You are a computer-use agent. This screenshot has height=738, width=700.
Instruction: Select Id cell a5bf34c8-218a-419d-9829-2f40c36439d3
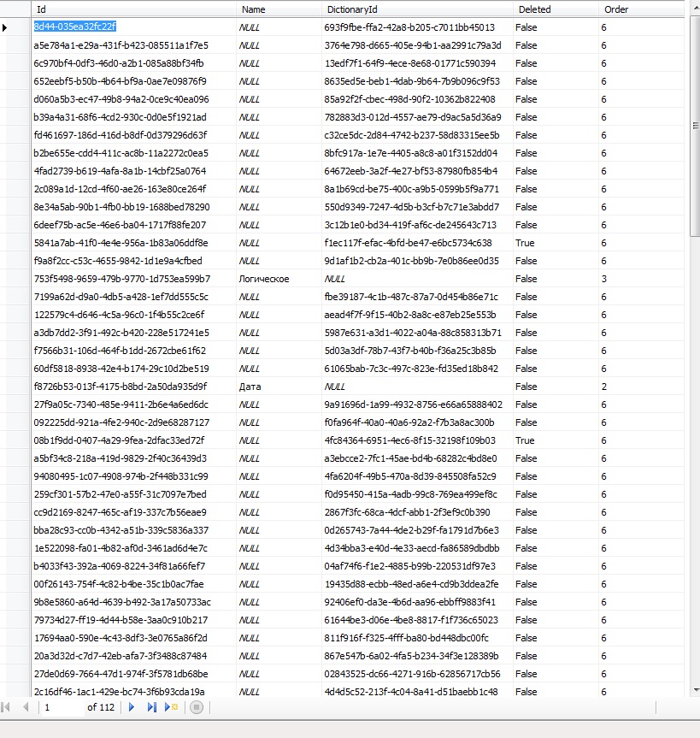click(133, 458)
